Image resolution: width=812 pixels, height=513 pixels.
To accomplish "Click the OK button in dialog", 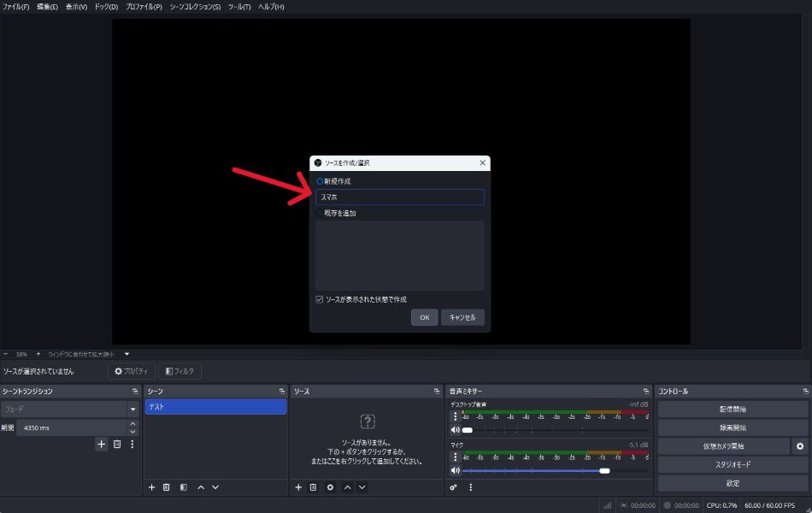I will (424, 317).
